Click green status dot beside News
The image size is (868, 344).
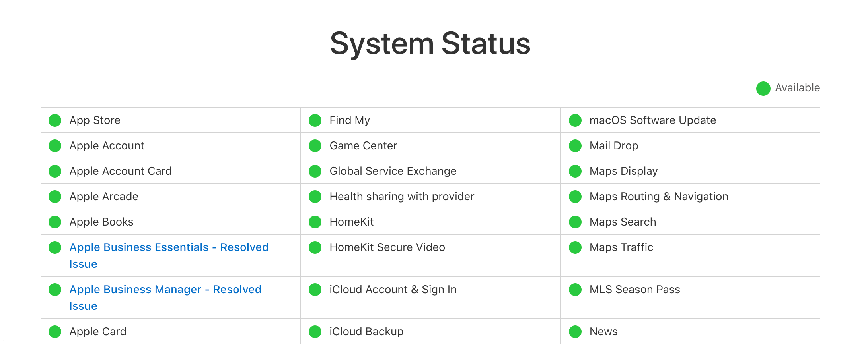tap(575, 332)
